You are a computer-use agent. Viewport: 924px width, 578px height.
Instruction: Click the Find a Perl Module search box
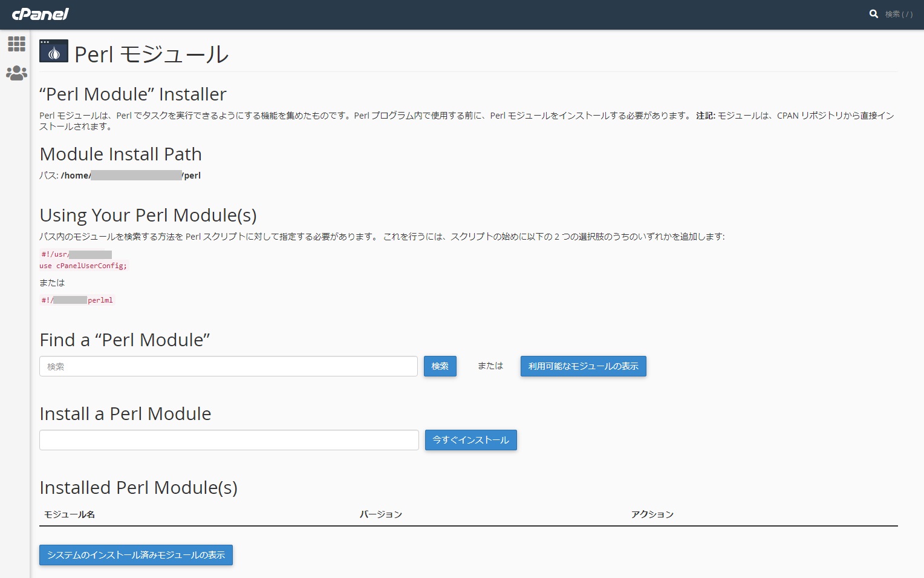(229, 366)
